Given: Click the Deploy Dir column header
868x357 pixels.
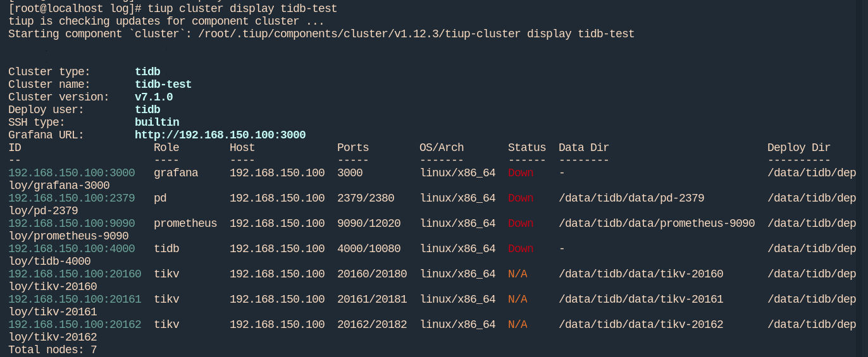Looking at the screenshot, I should pos(799,147).
